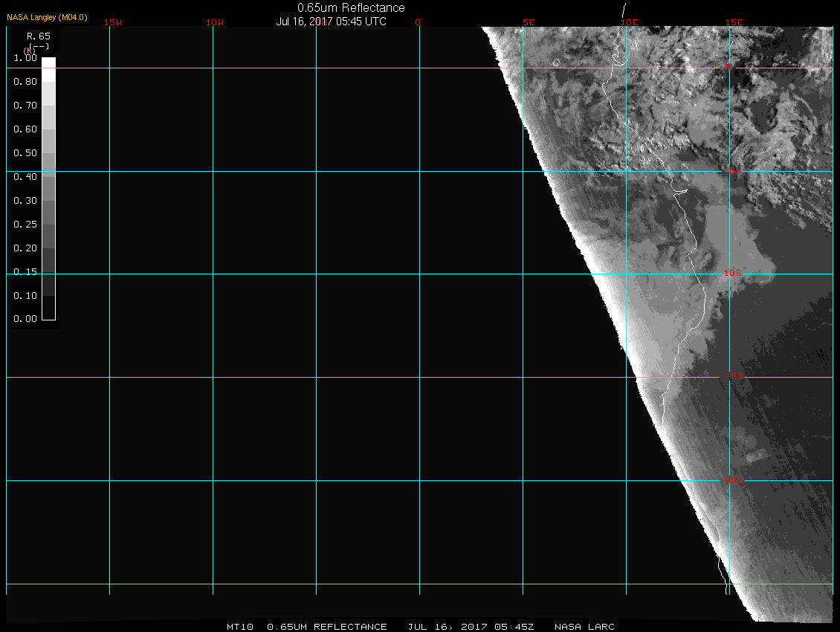840x632 pixels.
Task: Click the '15W' longitude label
Action: [x=113, y=22]
